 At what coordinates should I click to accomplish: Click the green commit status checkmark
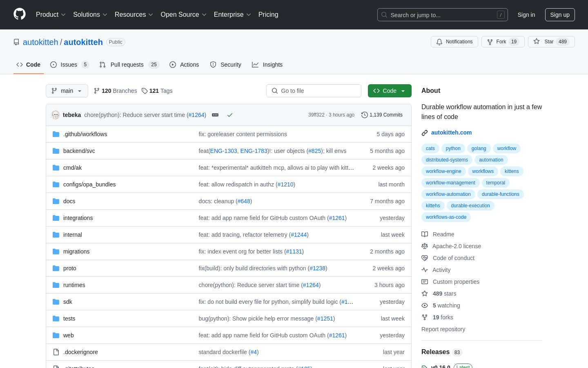pyautogui.click(x=230, y=115)
